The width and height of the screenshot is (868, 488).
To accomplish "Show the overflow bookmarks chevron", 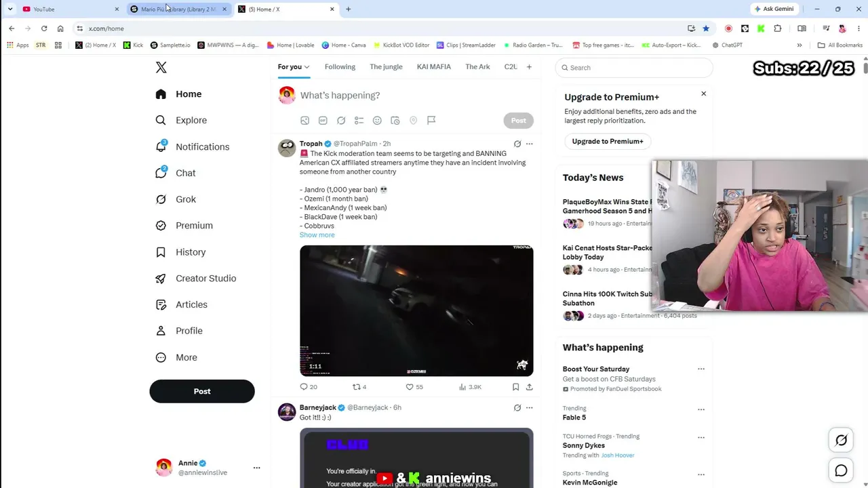I will tap(800, 45).
